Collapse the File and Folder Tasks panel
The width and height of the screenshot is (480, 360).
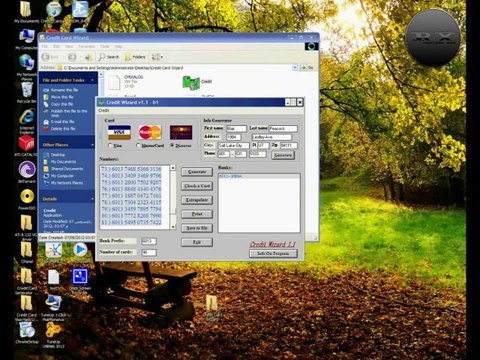[x=92, y=80]
